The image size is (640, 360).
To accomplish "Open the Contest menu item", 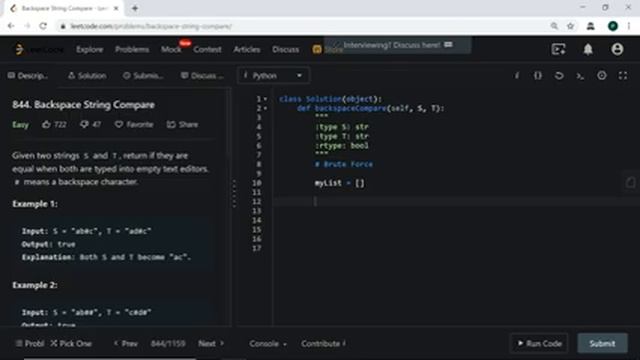I will 207,49.
